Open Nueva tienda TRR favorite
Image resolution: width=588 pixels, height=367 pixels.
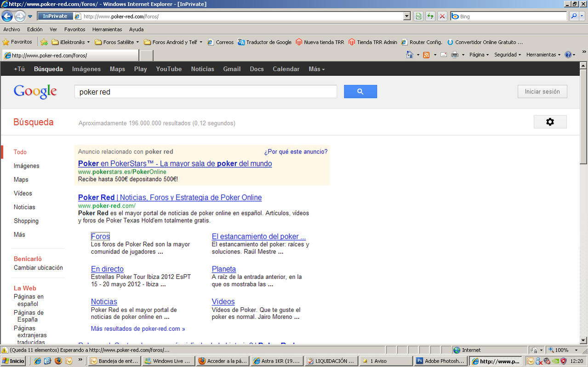pyautogui.click(x=320, y=42)
